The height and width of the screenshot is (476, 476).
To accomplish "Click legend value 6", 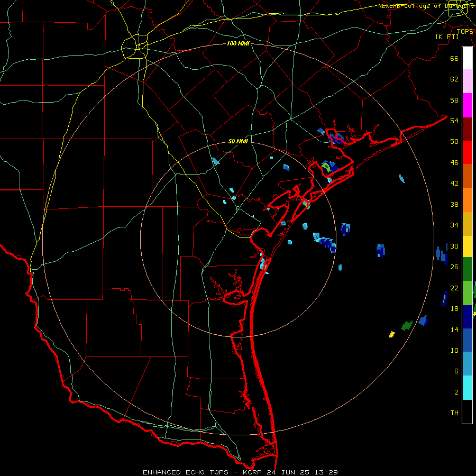I will pos(456,371).
